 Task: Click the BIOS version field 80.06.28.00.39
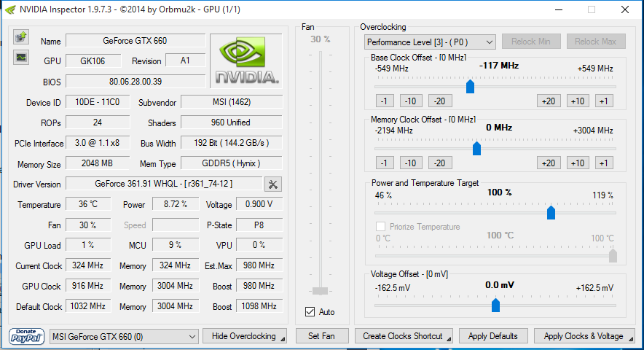[x=136, y=82]
